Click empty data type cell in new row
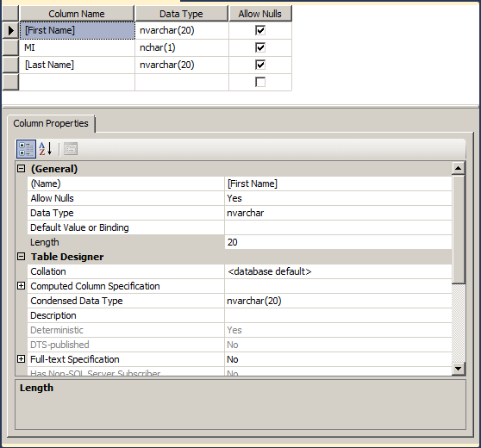 [182, 82]
